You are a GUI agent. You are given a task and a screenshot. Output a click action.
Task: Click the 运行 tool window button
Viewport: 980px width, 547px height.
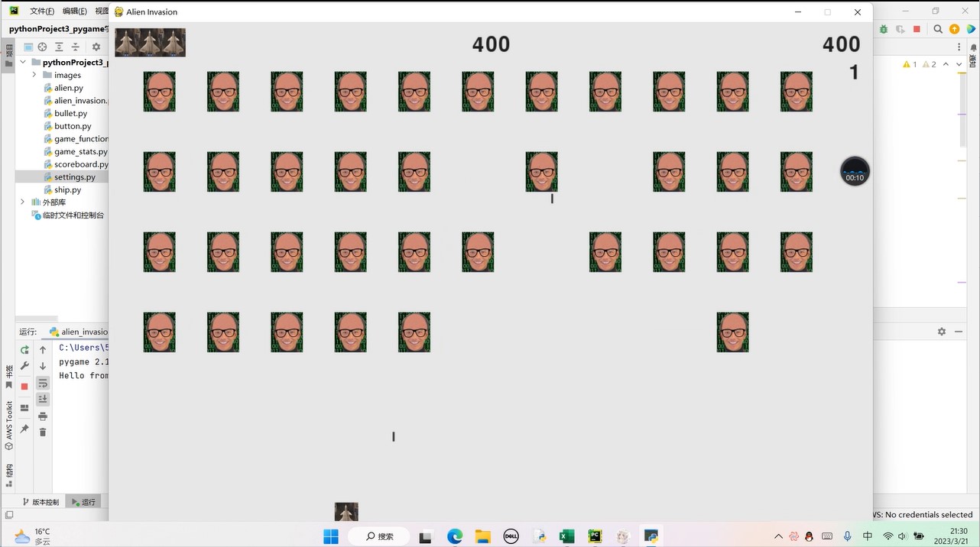[84, 502]
